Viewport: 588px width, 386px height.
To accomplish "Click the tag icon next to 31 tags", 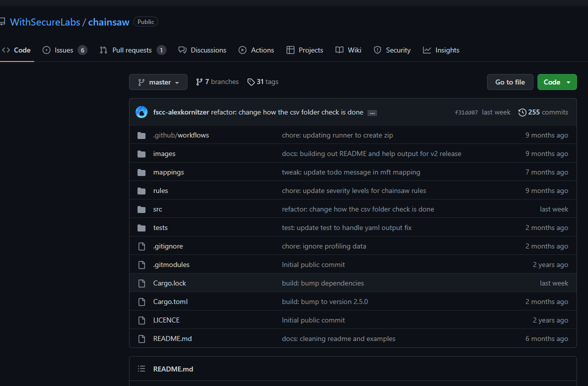I will pos(251,82).
